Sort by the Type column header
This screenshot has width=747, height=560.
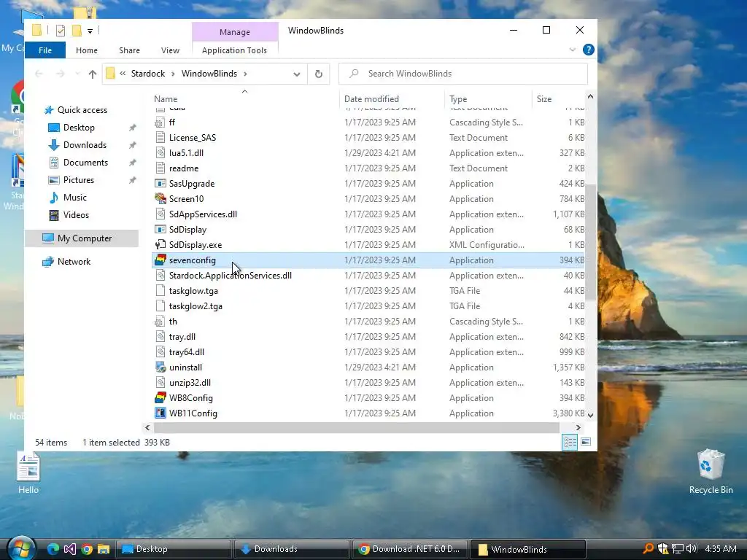pyautogui.click(x=488, y=98)
